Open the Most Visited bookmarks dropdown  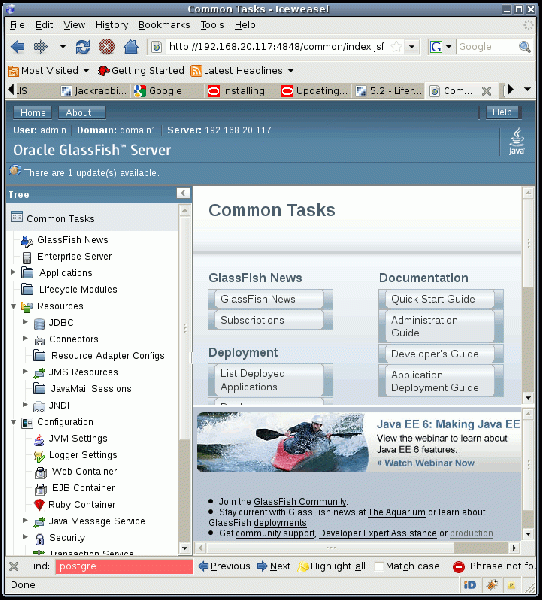click(87, 70)
